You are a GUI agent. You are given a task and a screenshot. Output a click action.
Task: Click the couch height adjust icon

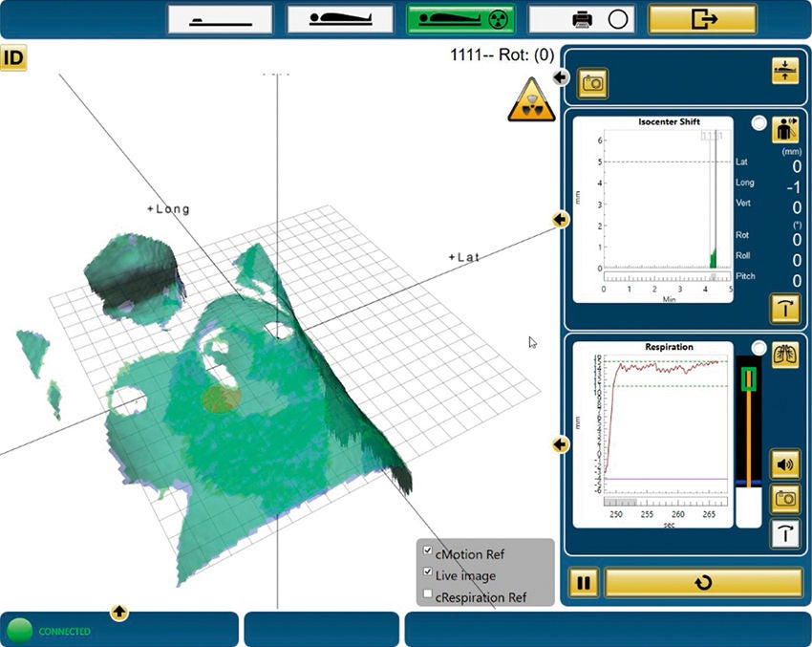[785, 70]
